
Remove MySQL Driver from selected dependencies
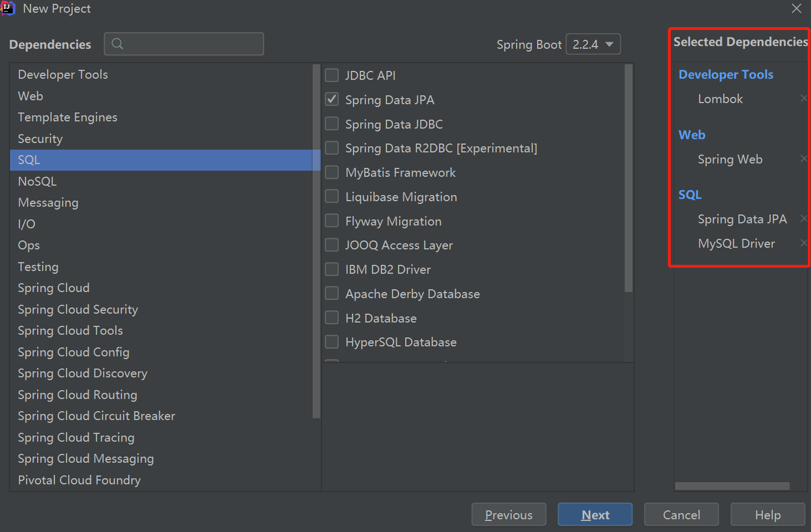click(804, 243)
